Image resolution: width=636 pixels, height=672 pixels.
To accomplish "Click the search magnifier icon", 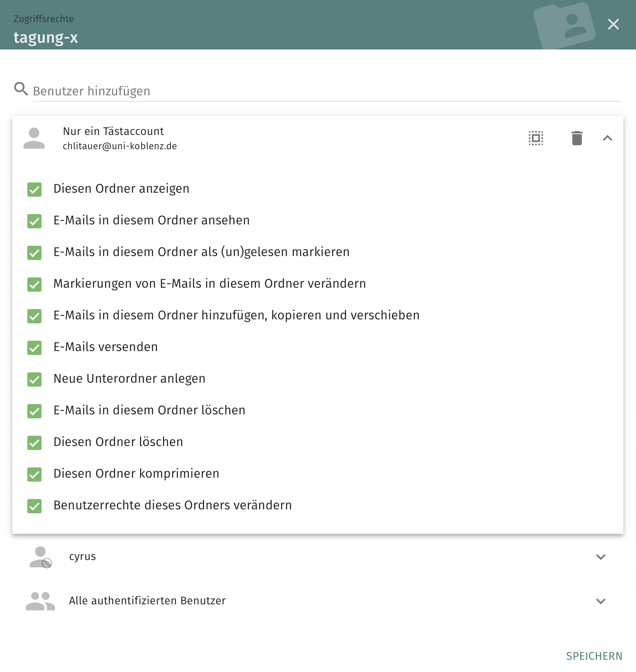I will (21, 89).
